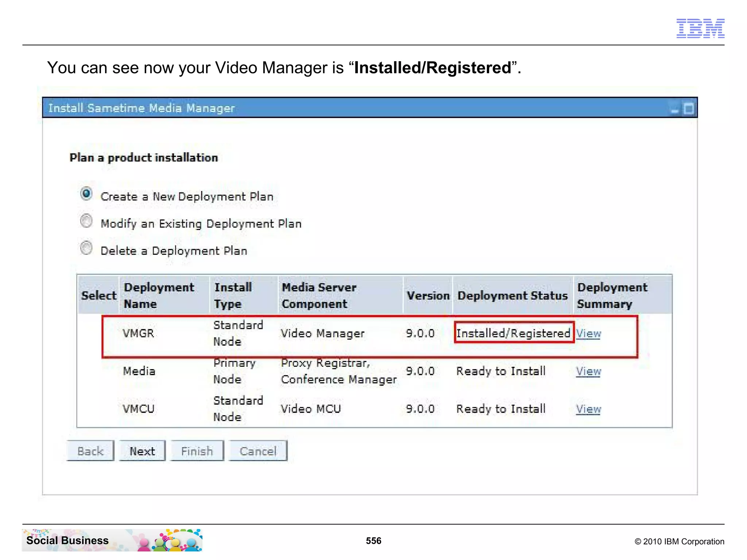The image size is (747, 560).
Task: Click the Select column header
Action: pyautogui.click(x=99, y=295)
